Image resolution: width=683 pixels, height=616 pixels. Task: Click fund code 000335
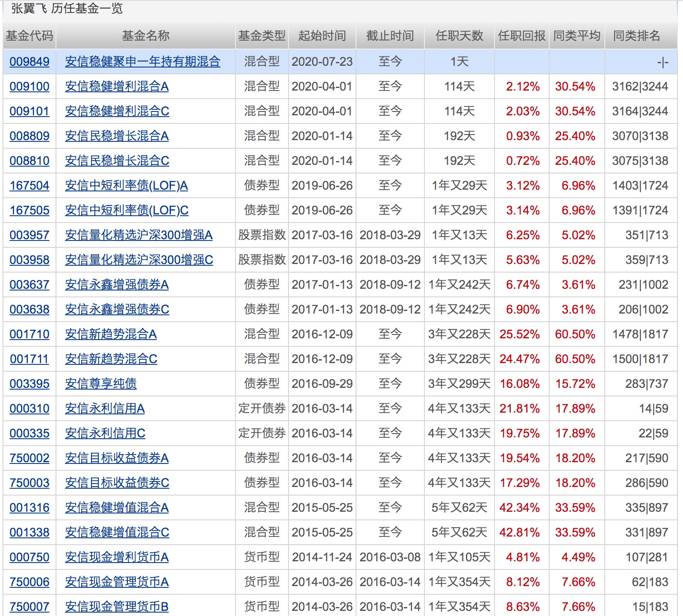[29, 433]
